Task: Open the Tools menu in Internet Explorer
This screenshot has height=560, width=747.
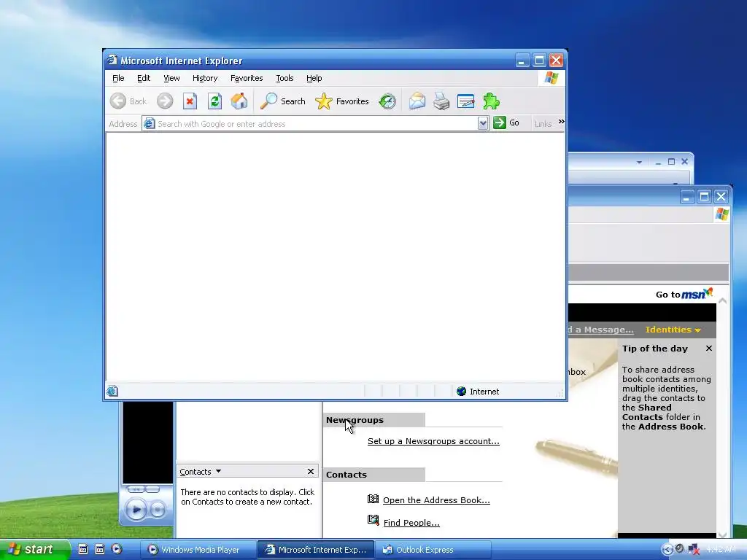Action: coord(285,78)
